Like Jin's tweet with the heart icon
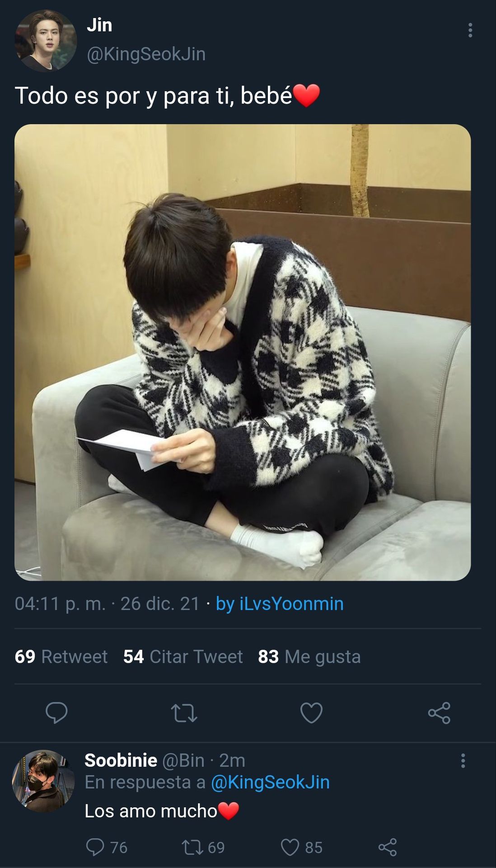496x868 pixels. click(x=312, y=713)
